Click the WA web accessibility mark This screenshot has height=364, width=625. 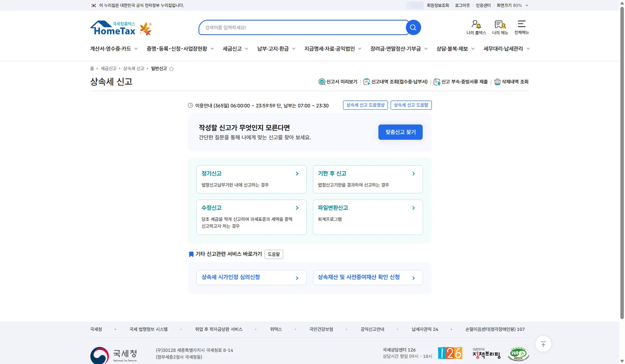tap(518, 354)
